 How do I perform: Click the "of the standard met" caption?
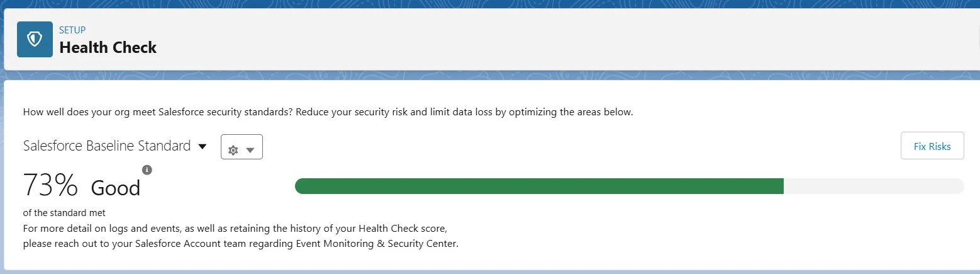(x=64, y=213)
